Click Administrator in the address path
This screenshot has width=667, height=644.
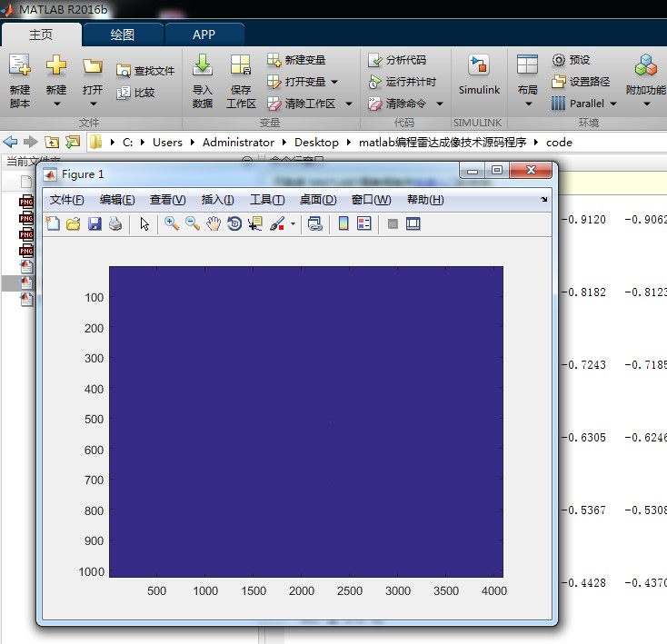(x=238, y=142)
